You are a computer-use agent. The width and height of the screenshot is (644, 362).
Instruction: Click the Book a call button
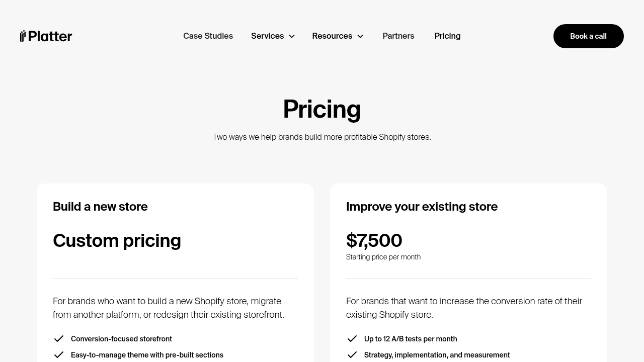(589, 36)
